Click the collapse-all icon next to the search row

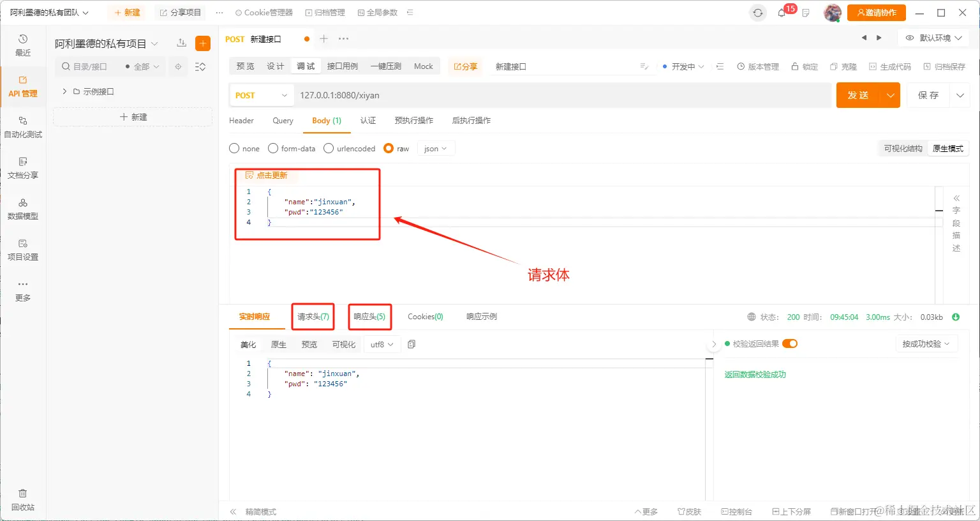coord(200,66)
